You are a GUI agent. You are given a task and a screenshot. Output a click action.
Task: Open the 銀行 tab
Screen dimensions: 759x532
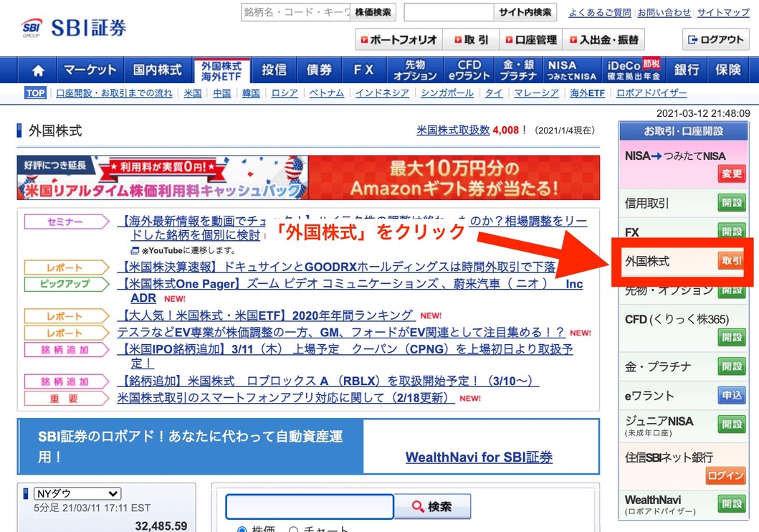tap(687, 70)
